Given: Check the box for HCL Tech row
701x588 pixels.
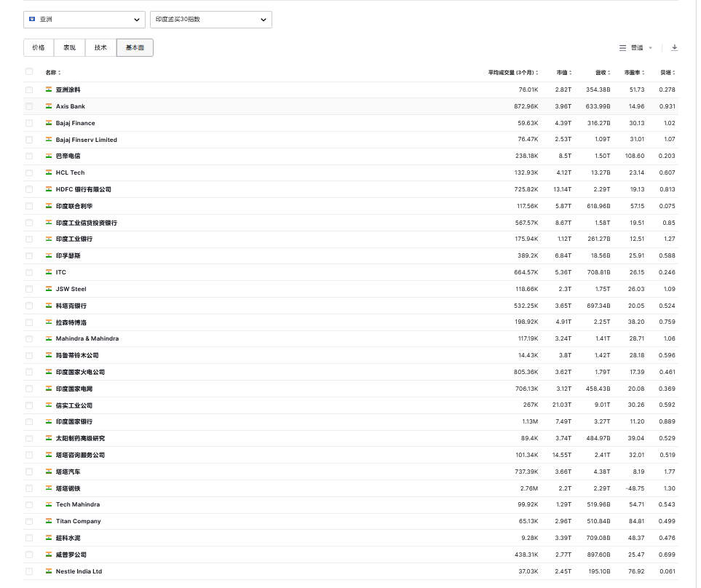Looking at the screenshot, I should 29,172.
